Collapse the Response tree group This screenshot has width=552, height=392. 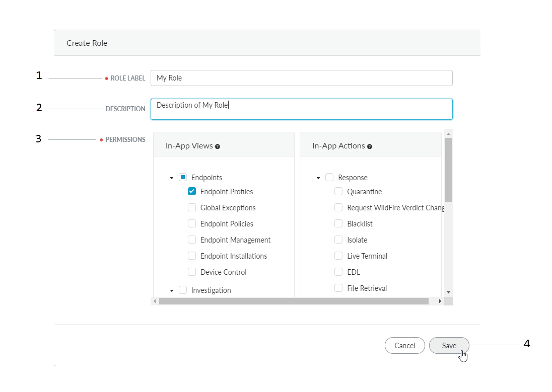coord(318,178)
